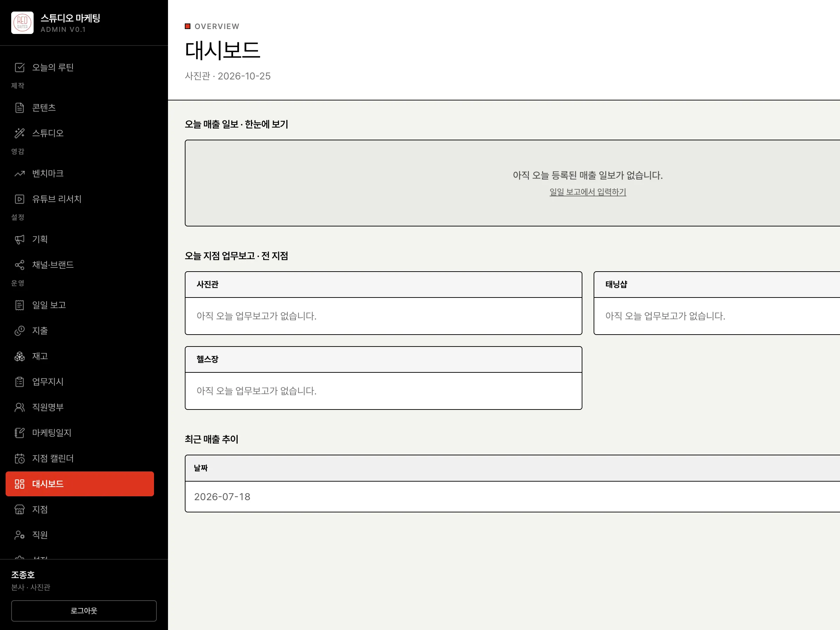Viewport: 840px width, 630px height.
Task: Select the 스튜디오 magic wand icon
Action: tap(20, 133)
